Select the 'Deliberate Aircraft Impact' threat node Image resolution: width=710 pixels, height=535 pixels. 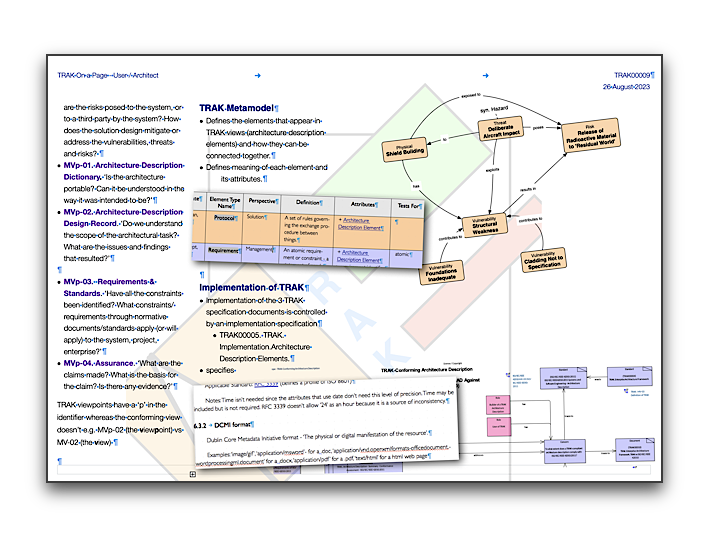pyautogui.click(x=501, y=129)
